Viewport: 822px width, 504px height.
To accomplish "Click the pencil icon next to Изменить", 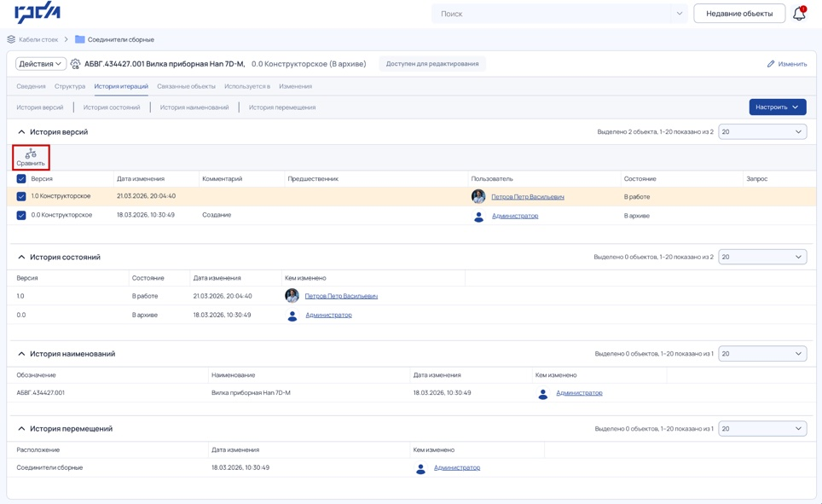I will coord(771,64).
